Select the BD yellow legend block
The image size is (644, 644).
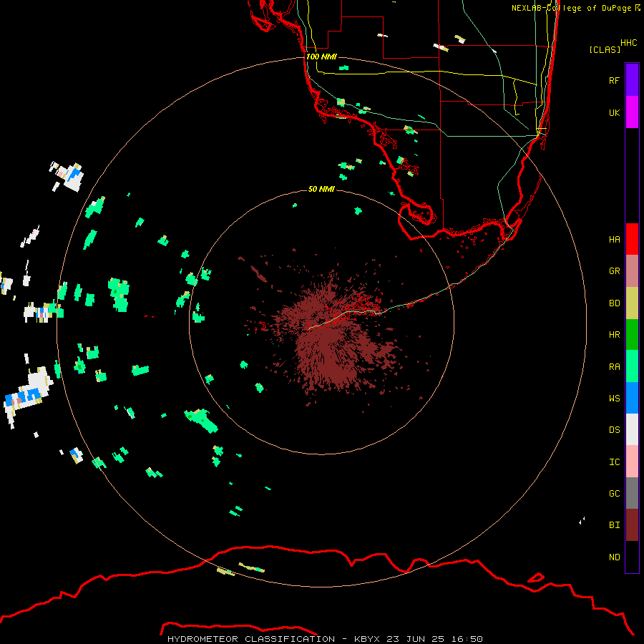tap(632, 303)
